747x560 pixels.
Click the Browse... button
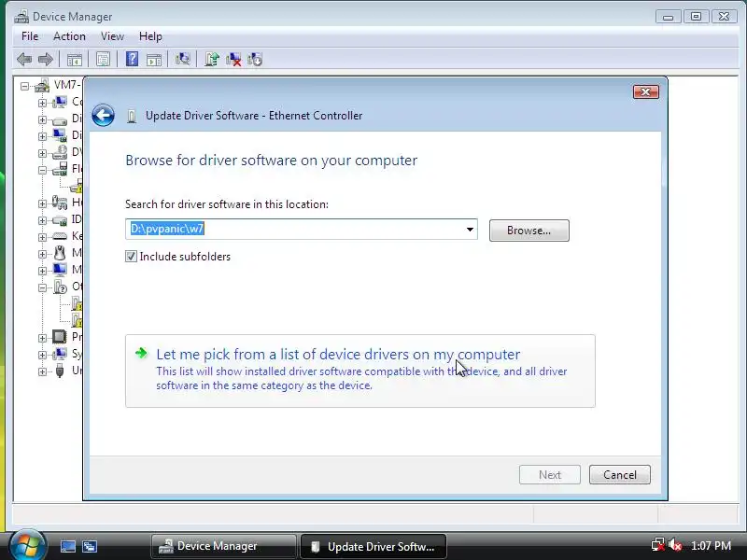tap(529, 231)
